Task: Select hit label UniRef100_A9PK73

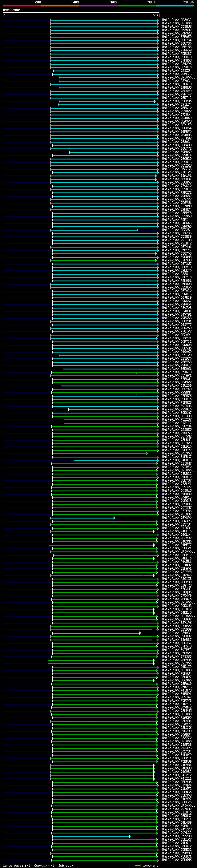Action: coord(177,57)
